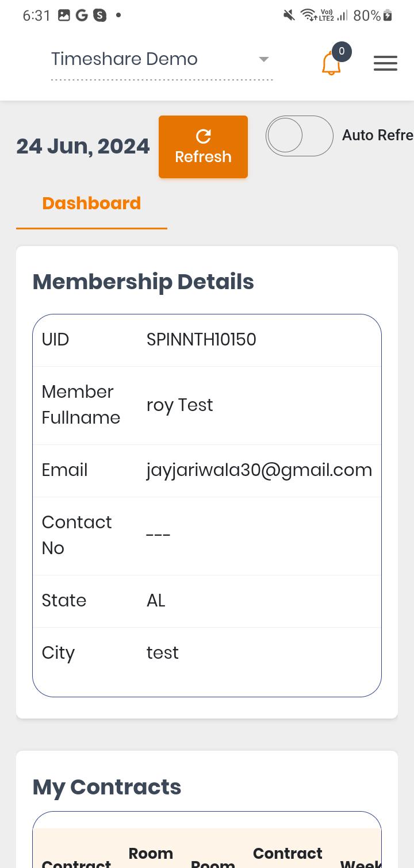414x868 pixels.
Task: Tap the Room column header in My Contracts
Action: [x=213, y=862]
